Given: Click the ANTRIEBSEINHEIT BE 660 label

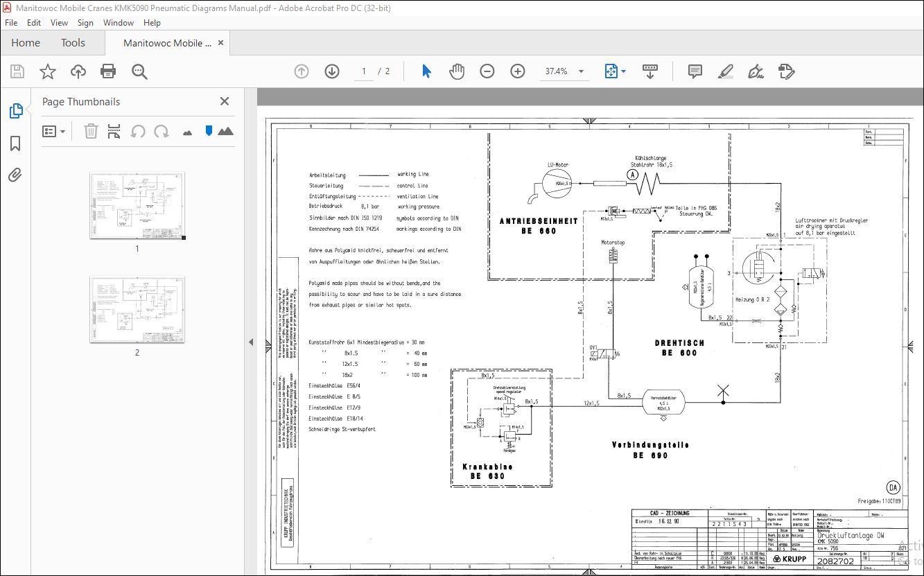Looking at the screenshot, I should click(539, 226).
